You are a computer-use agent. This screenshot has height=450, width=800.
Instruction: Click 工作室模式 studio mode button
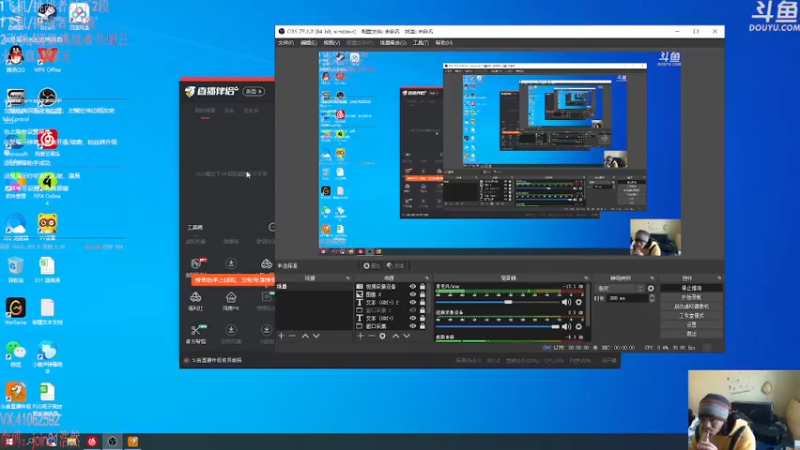click(691, 315)
